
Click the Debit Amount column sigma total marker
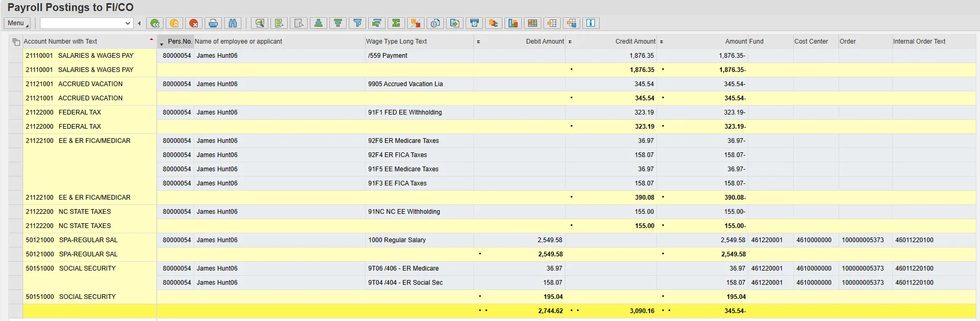(x=478, y=42)
